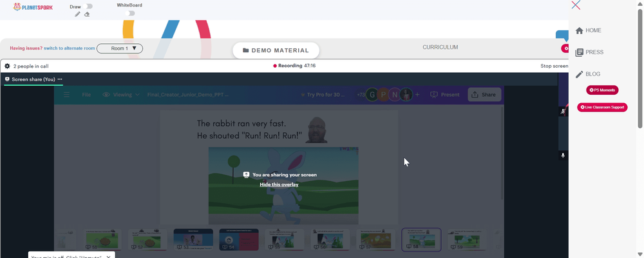
Task: Click the PS Moments button
Action: pos(602,90)
